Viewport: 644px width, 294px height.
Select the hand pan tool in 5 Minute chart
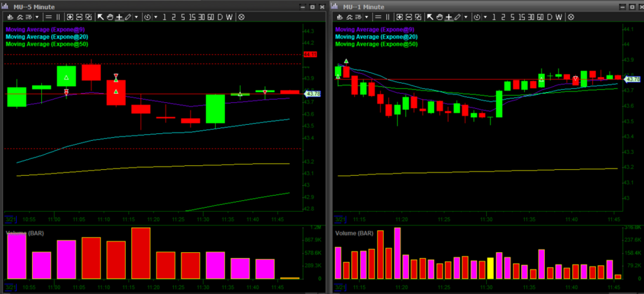(x=110, y=17)
